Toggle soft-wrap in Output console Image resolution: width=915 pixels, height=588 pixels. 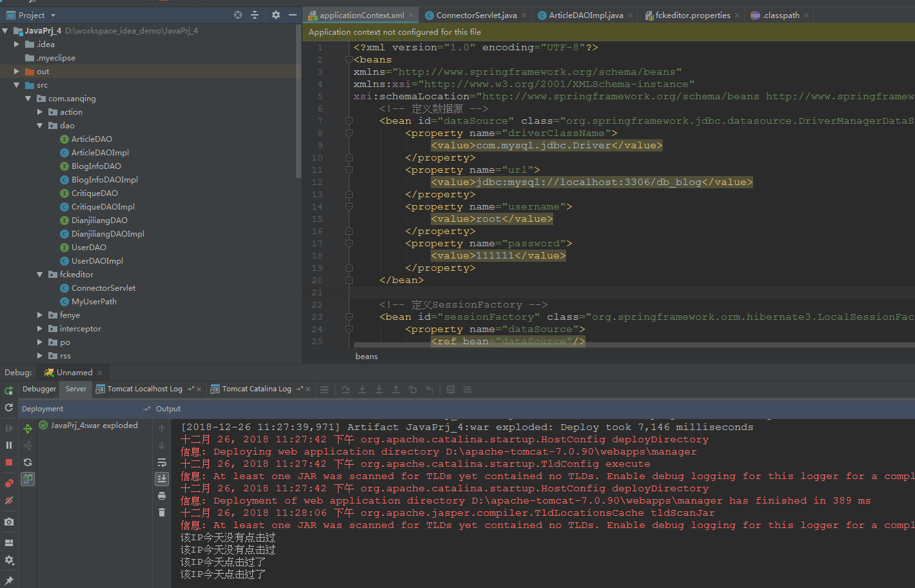pyautogui.click(x=162, y=462)
